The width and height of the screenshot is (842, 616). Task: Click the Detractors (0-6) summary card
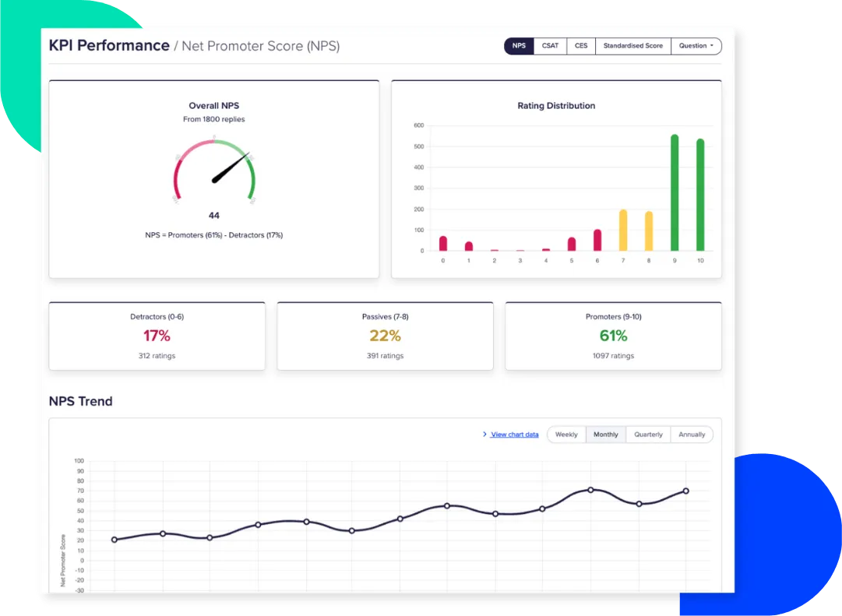[157, 336]
